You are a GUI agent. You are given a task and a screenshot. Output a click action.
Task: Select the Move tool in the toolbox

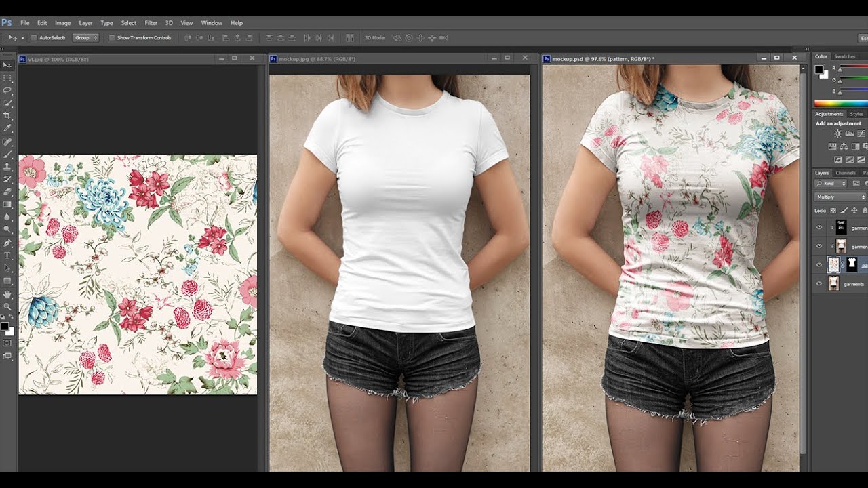click(7, 66)
